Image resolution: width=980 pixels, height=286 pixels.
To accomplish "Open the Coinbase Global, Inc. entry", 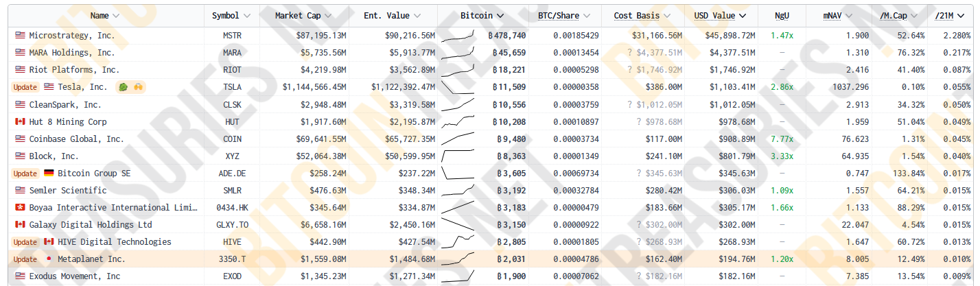I will (77, 139).
